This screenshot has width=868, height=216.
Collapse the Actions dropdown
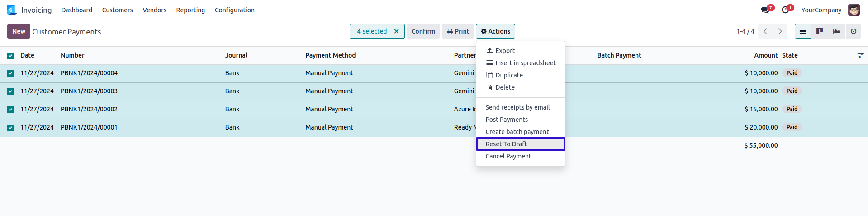pos(495,31)
